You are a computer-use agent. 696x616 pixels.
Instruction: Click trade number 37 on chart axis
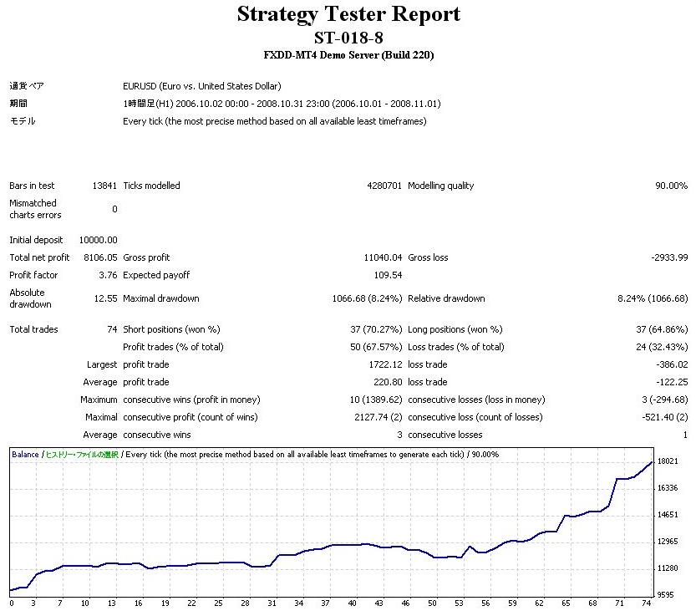[x=325, y=603]
